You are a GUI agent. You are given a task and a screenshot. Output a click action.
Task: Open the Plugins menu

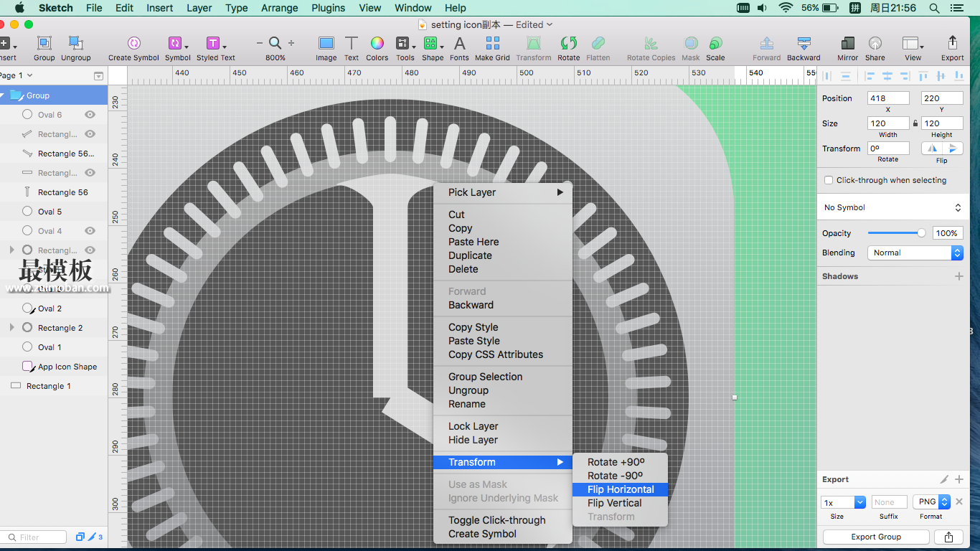pyautogui.click(x=329, y=8)
